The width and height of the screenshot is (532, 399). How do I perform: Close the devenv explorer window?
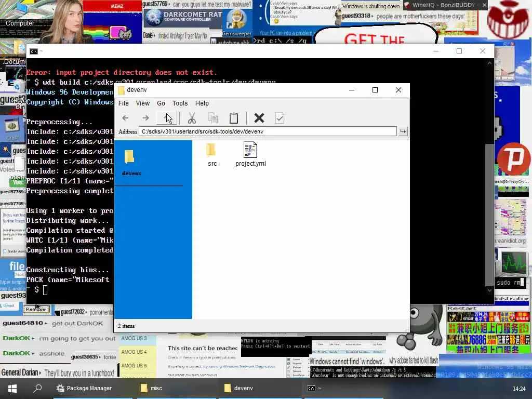[x=398, y=90]
